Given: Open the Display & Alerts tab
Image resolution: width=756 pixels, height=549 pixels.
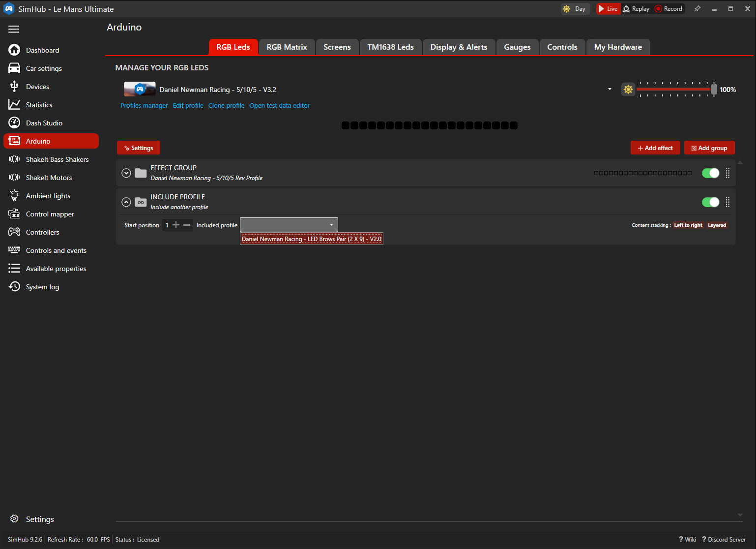Looking at the screenshot, I should point(459,47).
